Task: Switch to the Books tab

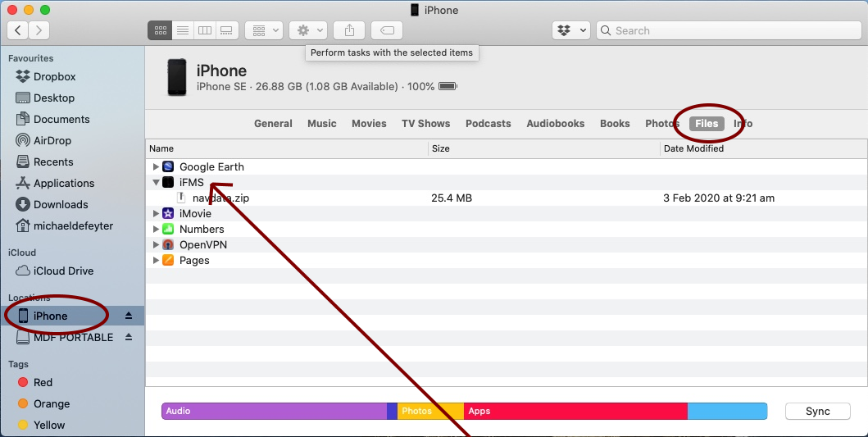Action: (615, 124)
